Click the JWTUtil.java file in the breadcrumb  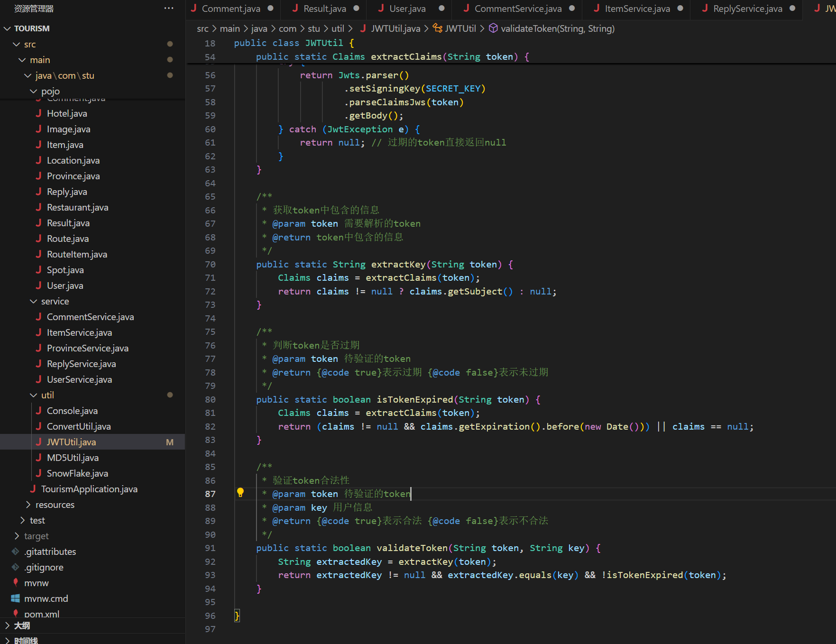(395, 28)
